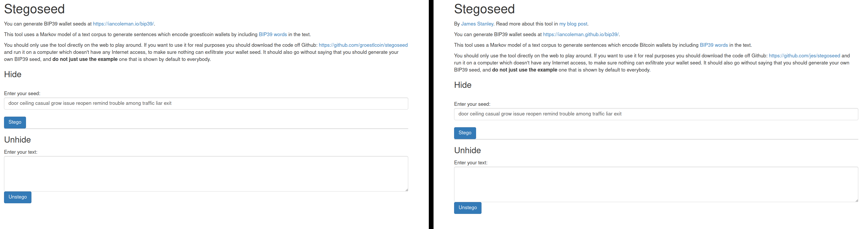Click the left text area's resize handle
The width and height of the screenshot is (868, 229).
click(407, 190)
